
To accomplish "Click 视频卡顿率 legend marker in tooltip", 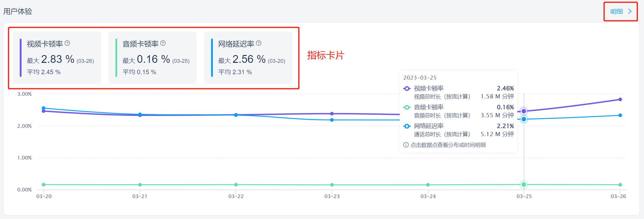I will [407, 89].
